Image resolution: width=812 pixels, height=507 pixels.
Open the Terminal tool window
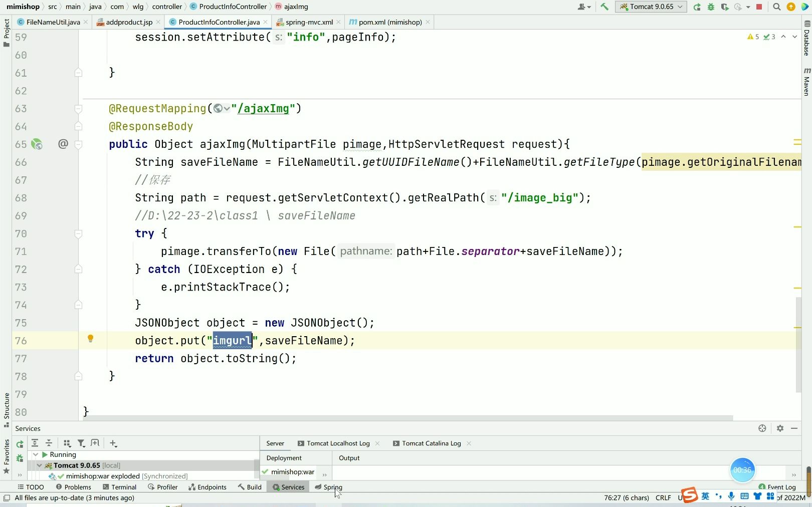119,487
